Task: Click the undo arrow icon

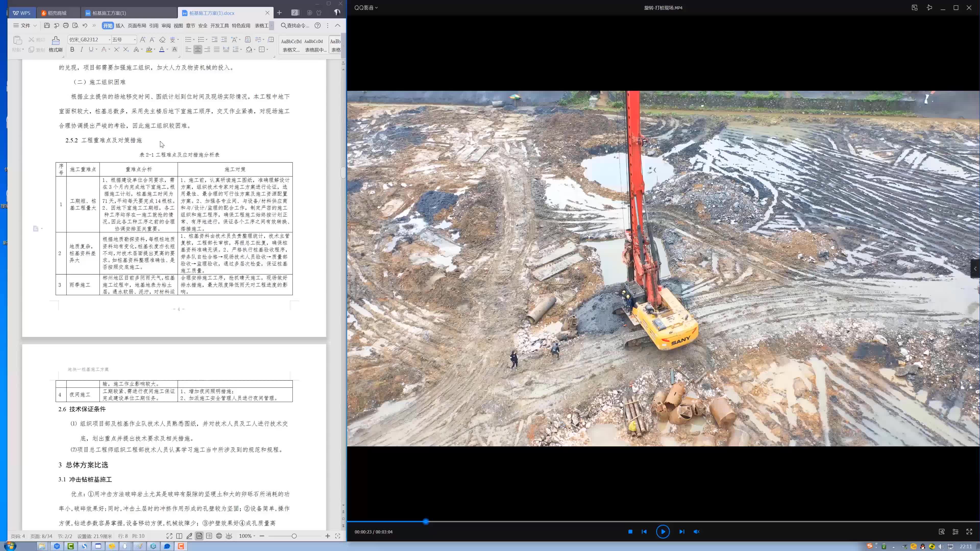Action: [85, 26]
